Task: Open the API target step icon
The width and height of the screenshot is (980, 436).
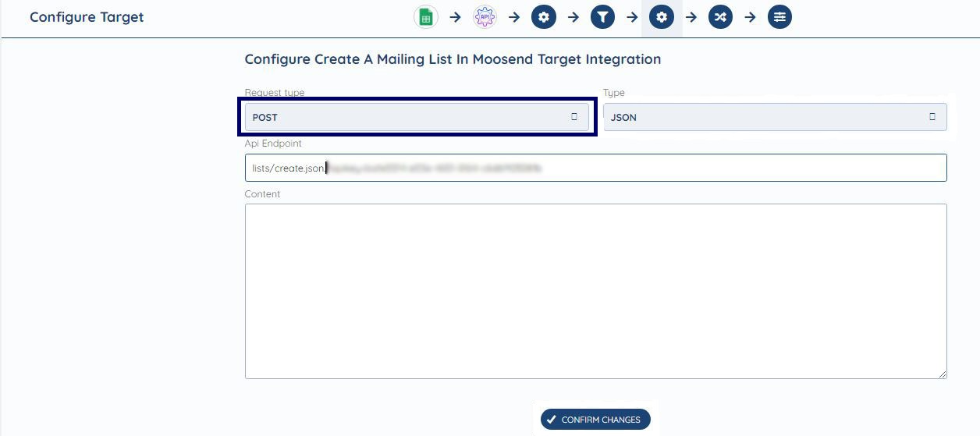Action: click(x=485, y=17)
